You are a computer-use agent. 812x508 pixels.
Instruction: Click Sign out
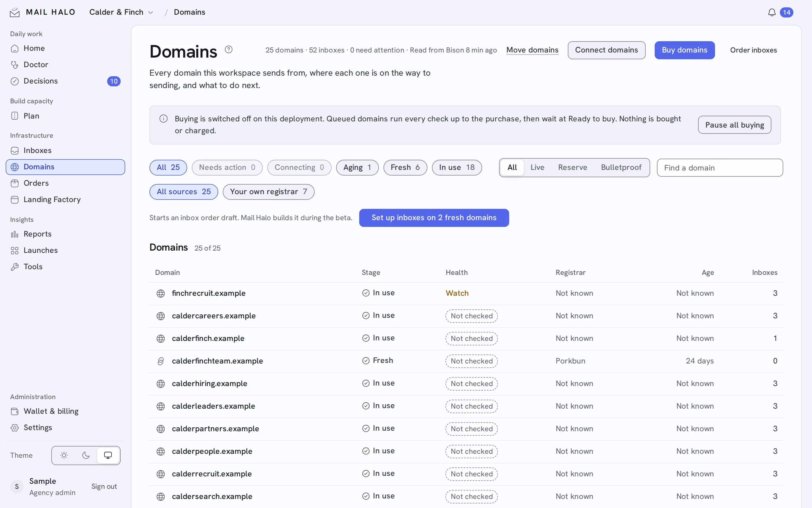(104, 487)
